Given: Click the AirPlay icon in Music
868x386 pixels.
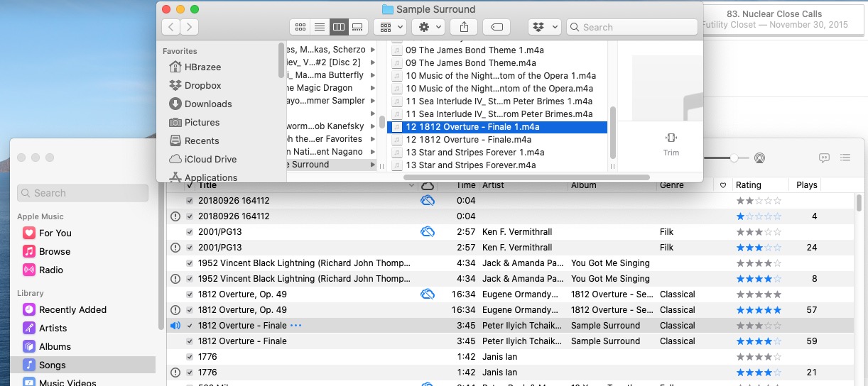Looking at the screenshot, I should pos(759,158).
